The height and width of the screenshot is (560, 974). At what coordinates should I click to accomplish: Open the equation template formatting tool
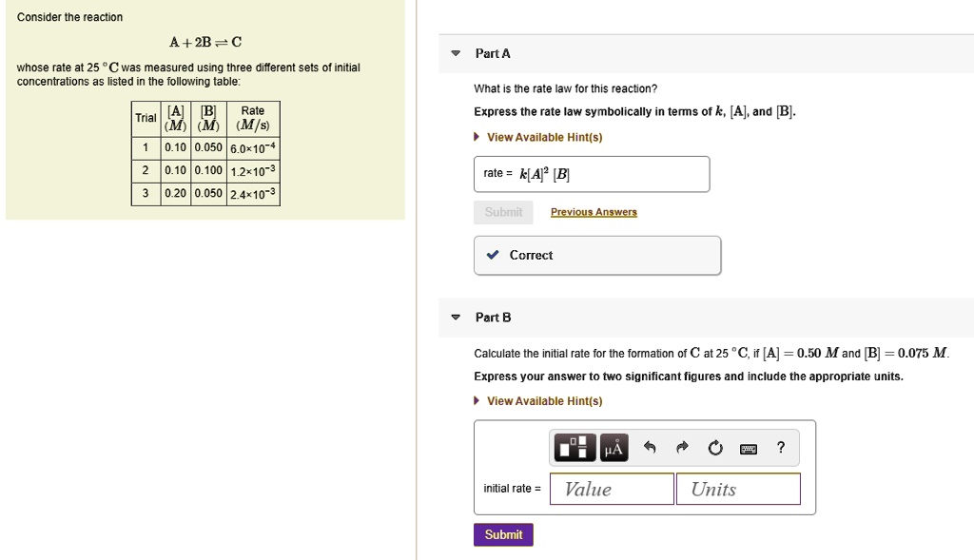tap(574, 447)
